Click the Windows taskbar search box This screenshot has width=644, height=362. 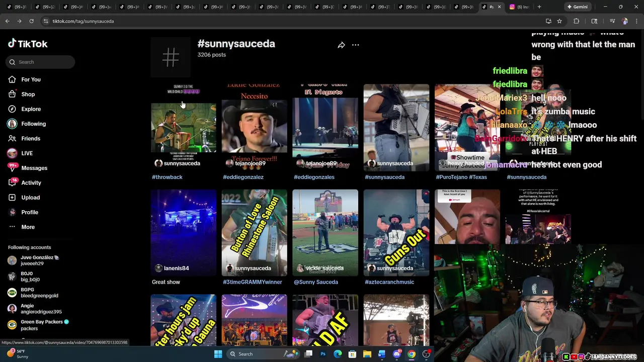[263, 354]
